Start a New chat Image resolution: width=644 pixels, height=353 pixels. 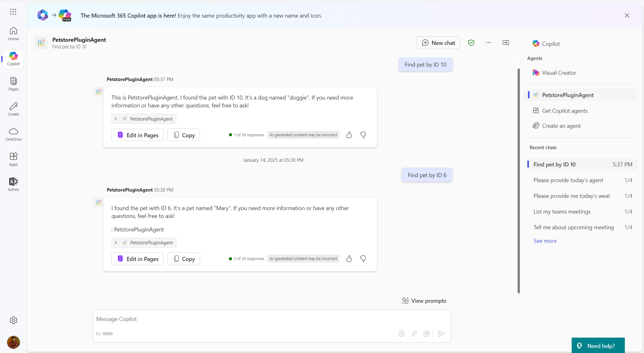pyautogui.click(x=438, y=43)
